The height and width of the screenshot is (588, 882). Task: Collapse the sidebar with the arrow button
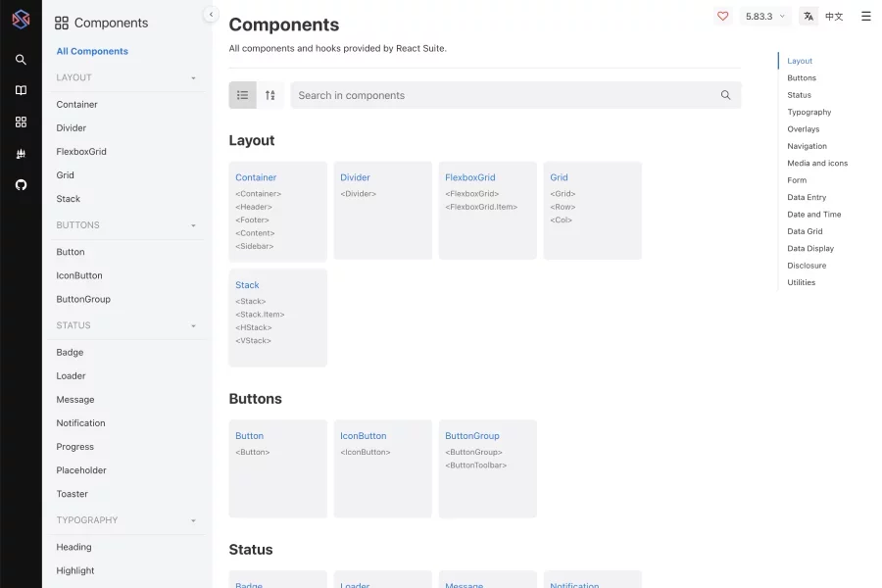(211, 14)
